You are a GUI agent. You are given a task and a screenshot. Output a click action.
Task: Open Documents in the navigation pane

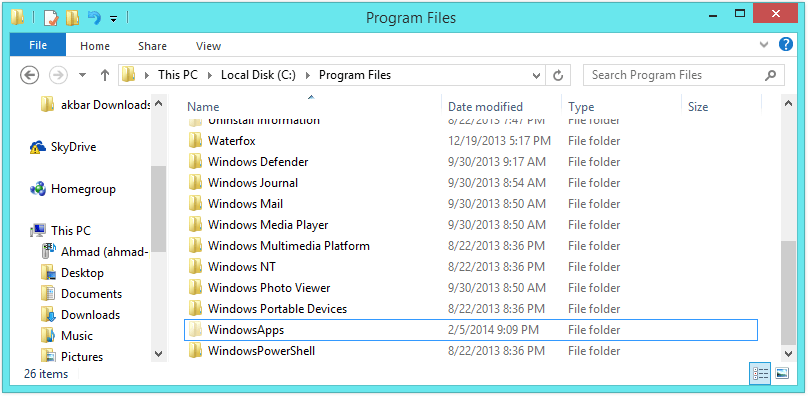(81, 294)
